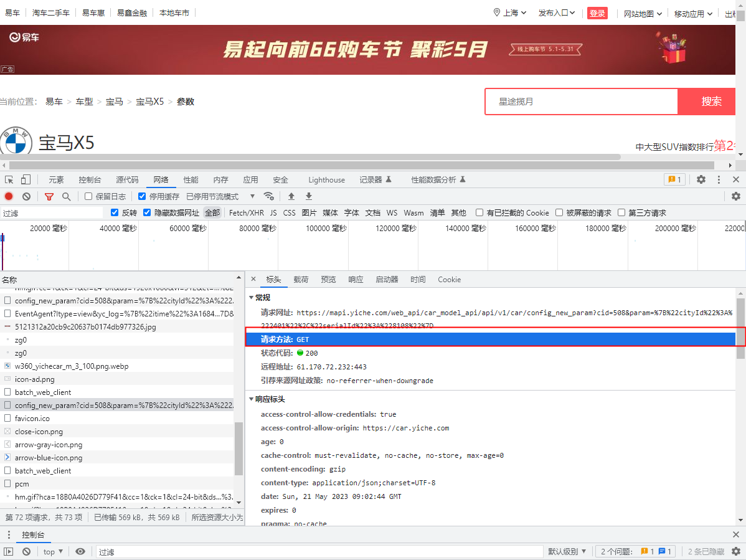Toggle the network filter funnel icon
Image resolution: width=746 pixels, height=560 pixels.
tap(49, 196)
